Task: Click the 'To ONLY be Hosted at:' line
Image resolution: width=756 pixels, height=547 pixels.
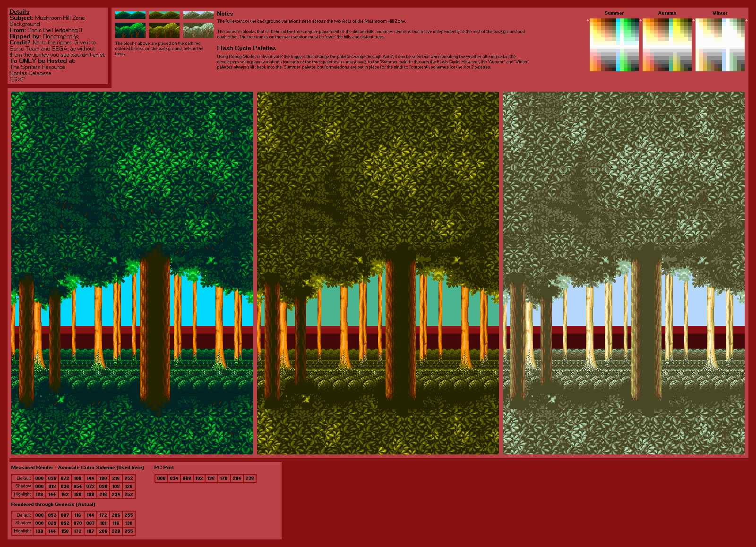Action: click(x=43, y=61)
